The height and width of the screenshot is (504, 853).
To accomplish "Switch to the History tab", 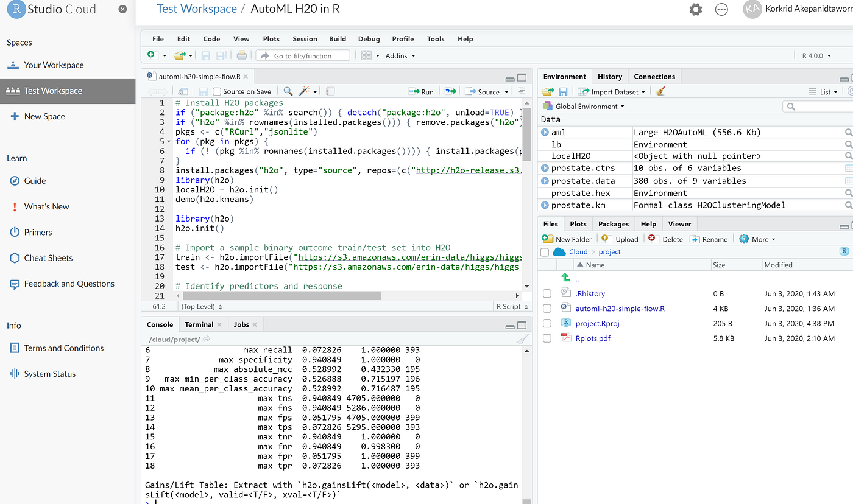I will [609, 76].
